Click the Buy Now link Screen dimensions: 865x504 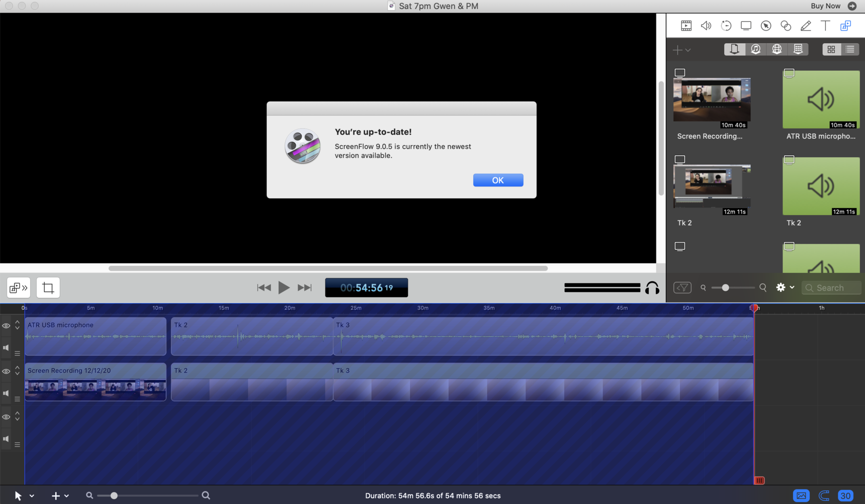coord(825,6)
